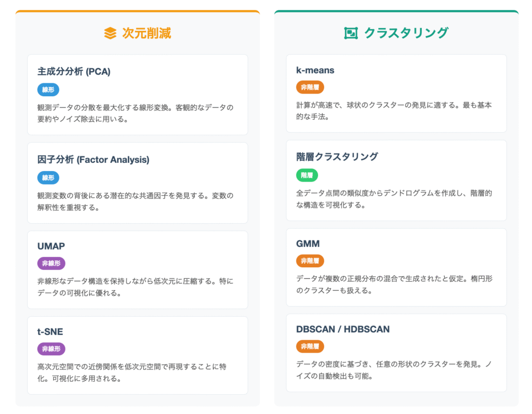532x414 pixels.
Task: Click the 非線形 tag under UMAP
Action: [51, 264]
